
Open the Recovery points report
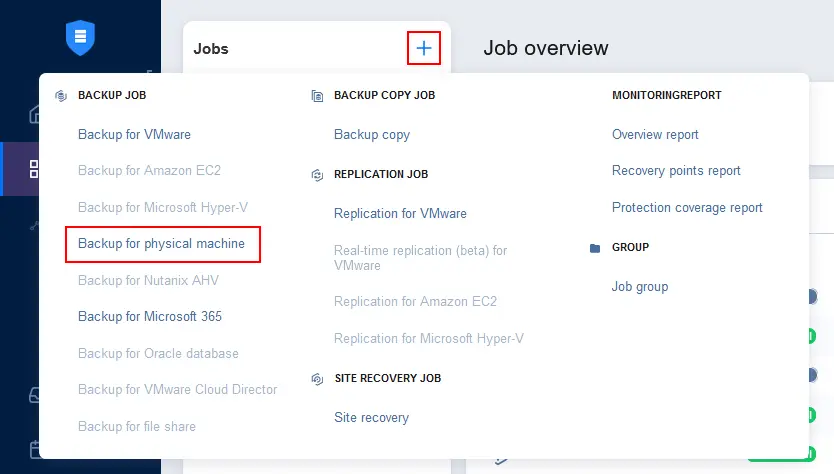[x=676, y=171]
